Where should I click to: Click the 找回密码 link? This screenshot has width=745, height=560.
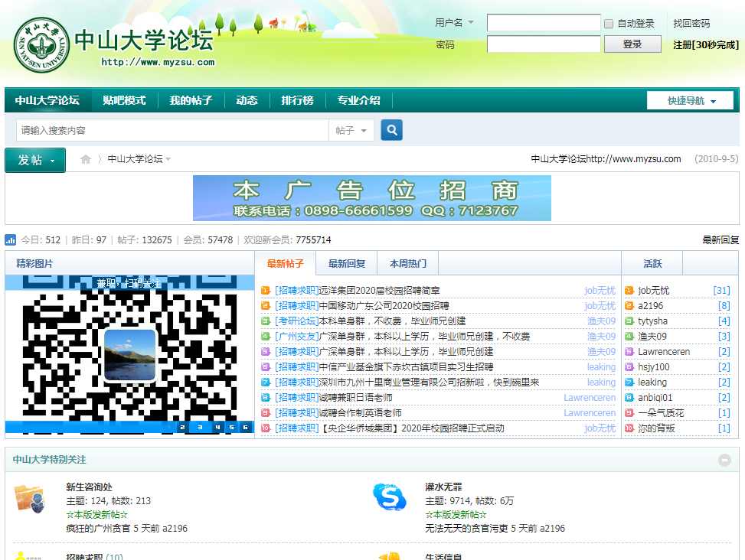click(x=691, y=23)
